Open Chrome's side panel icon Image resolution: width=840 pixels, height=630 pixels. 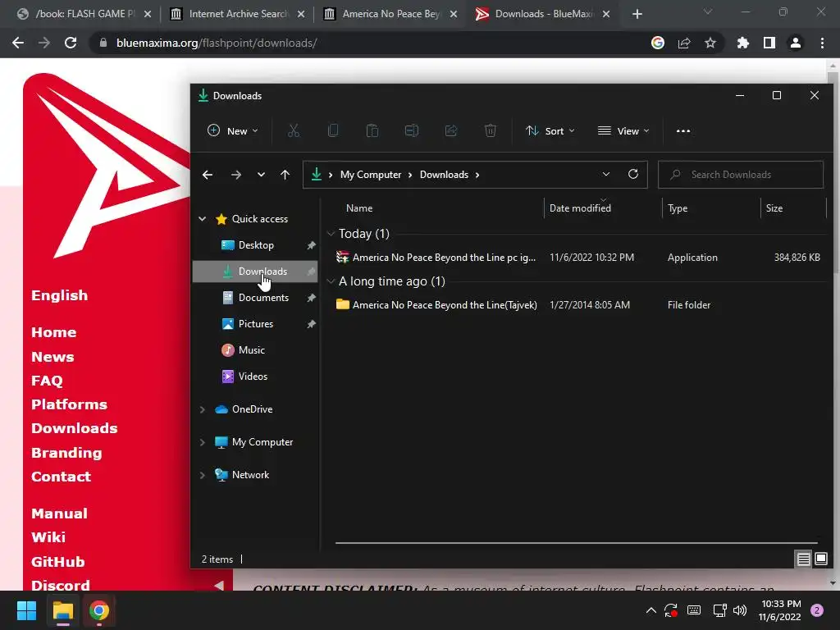point(769,43)
